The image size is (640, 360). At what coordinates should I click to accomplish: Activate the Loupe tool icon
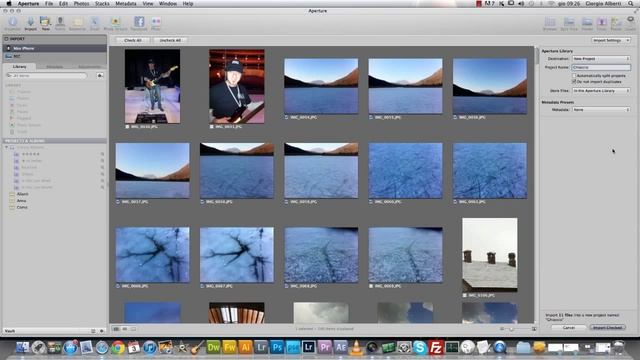(630, 24)
